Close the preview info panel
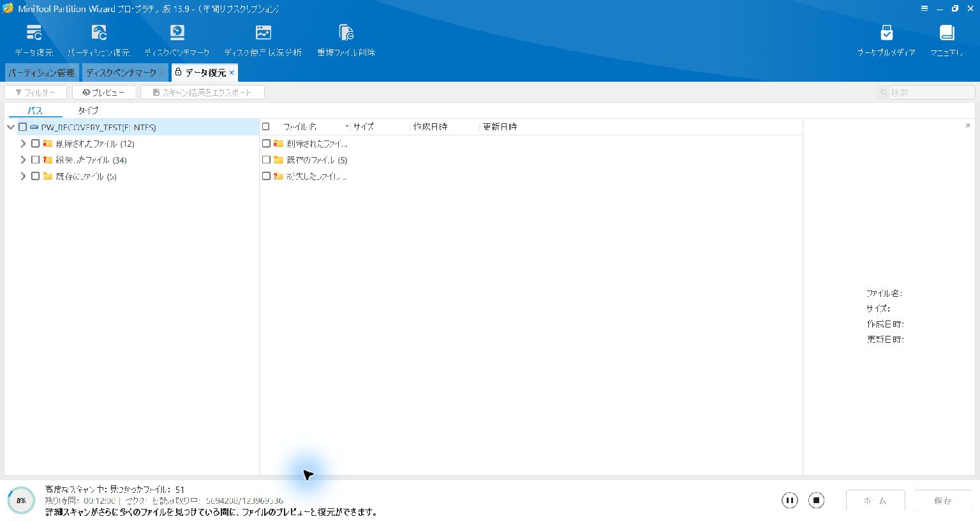This screenshot has width=980, height=521. 968,126
